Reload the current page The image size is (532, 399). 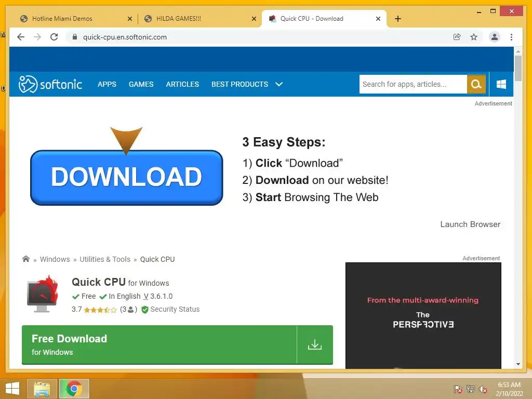(54, 37)
